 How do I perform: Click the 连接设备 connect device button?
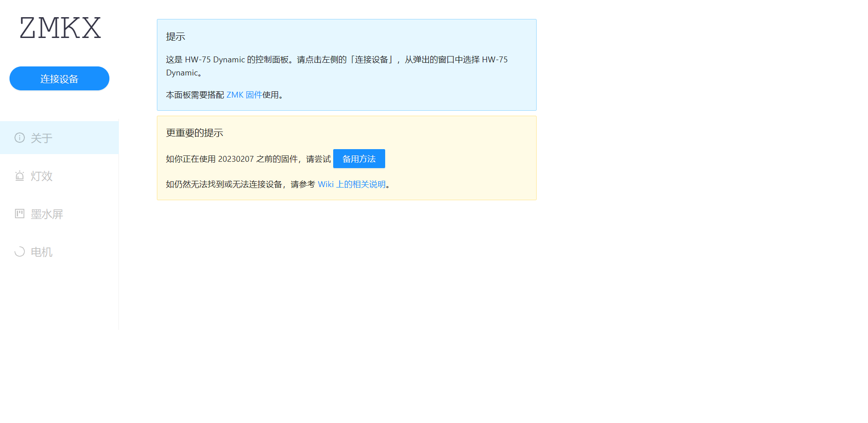point(59,79)
